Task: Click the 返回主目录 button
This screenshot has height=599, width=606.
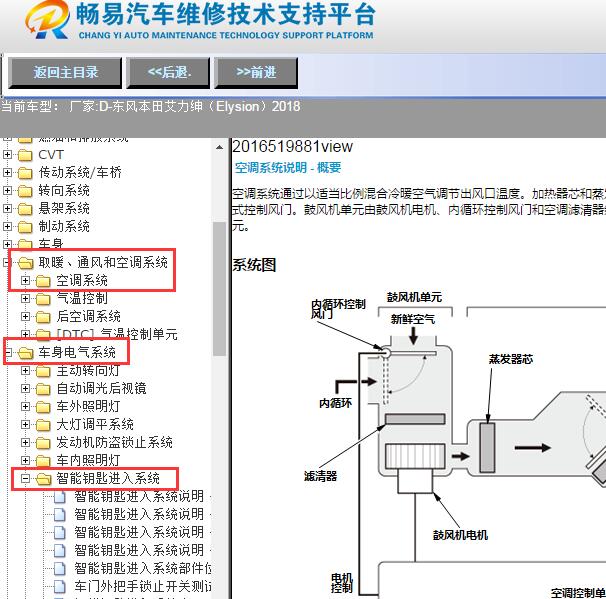Action: [x=65, y=73]
